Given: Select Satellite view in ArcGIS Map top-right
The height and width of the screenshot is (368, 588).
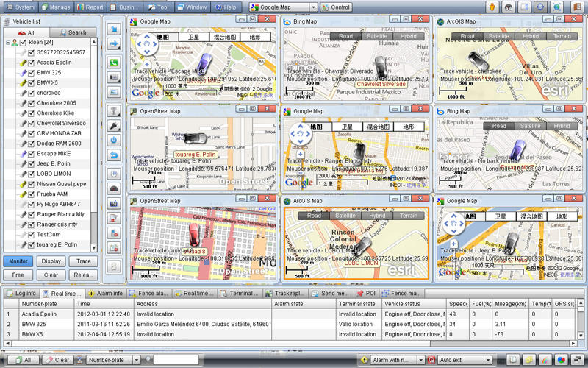Looking at the screenshot, I should (499, 36).
